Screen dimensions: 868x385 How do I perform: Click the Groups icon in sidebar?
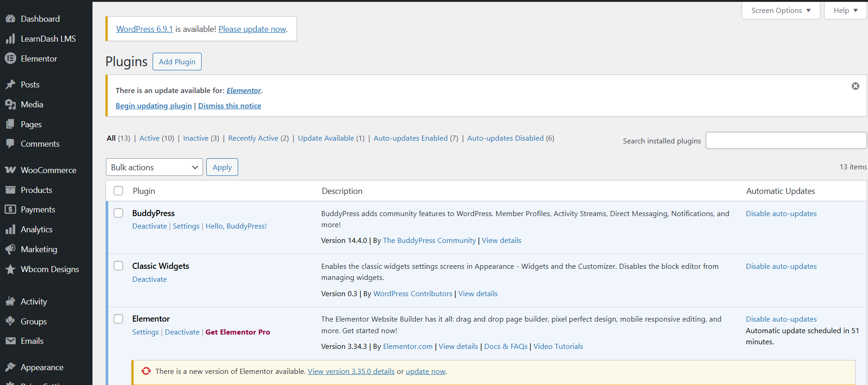point(10,322)
